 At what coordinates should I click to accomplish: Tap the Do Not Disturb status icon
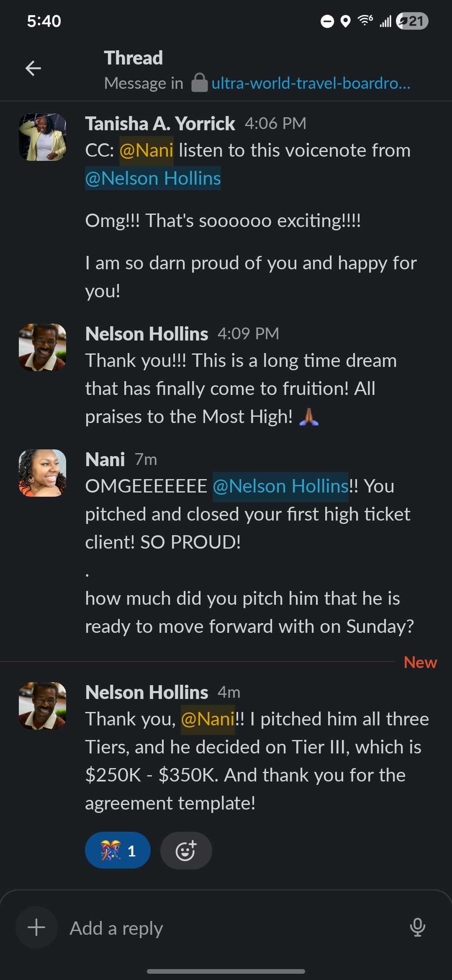(327, 21)
